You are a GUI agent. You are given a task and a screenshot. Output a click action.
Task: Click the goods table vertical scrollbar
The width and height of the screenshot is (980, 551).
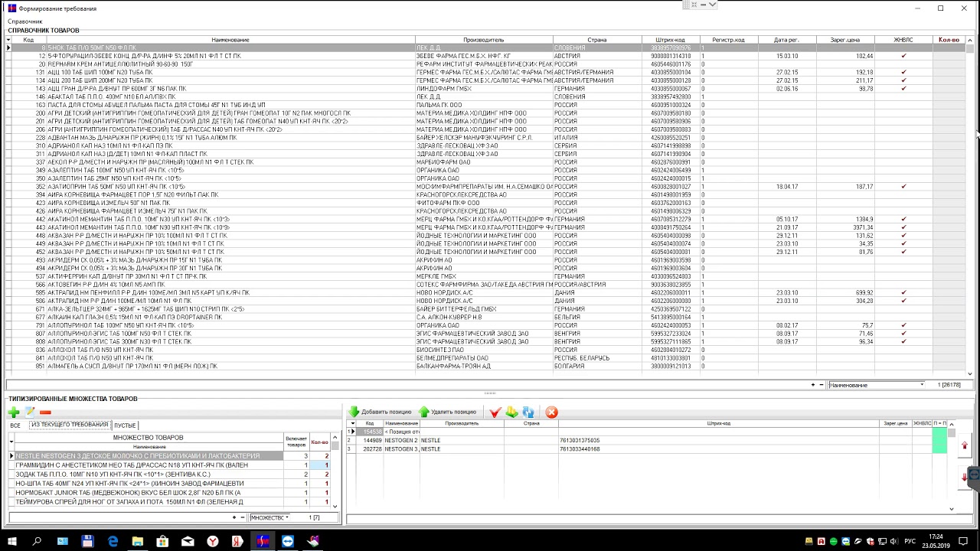click(x=970, y=207)
